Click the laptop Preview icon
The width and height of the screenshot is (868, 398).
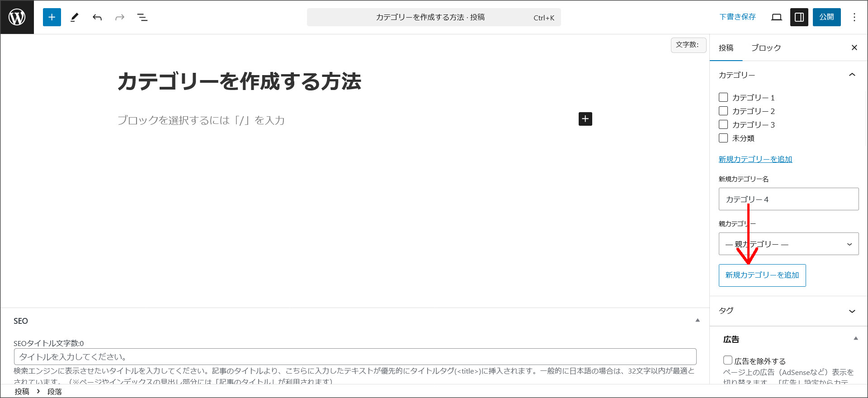[777, 17]
